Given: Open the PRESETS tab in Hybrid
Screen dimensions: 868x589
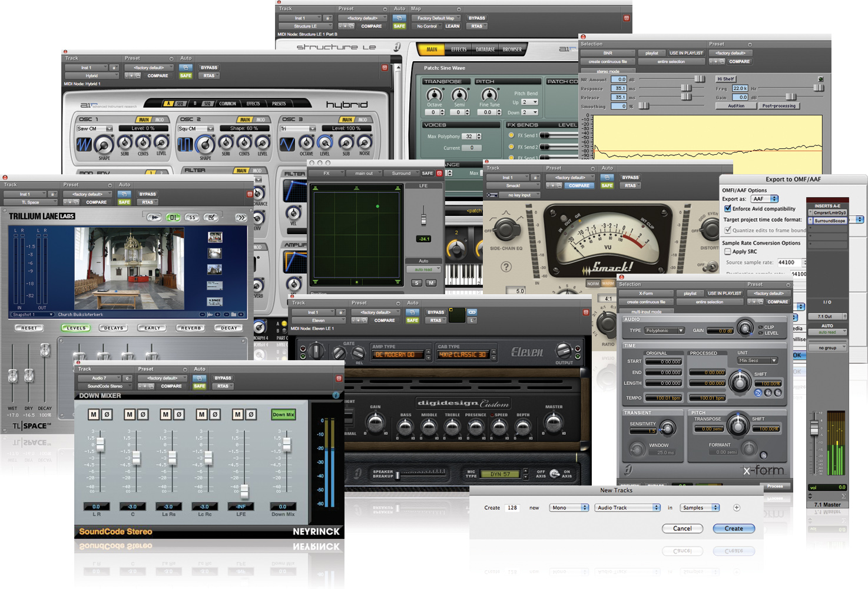Looking at the screenshot, I should 279,104.
